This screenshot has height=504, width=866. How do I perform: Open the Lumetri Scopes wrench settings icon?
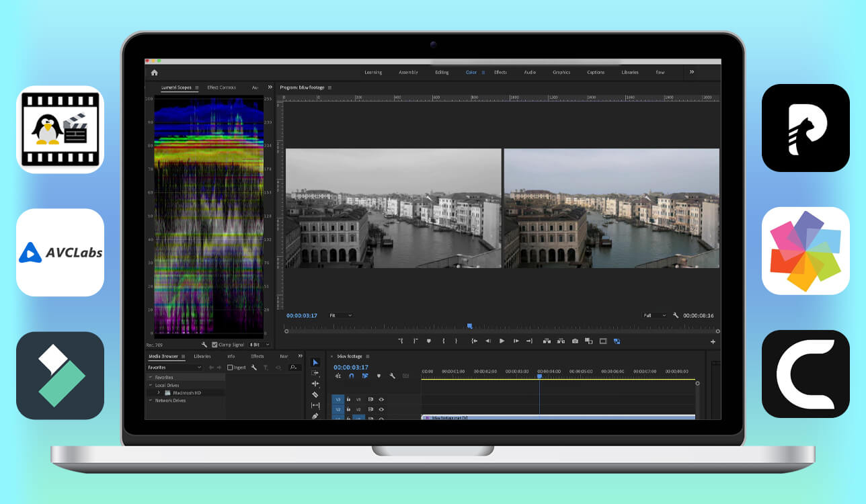click(x=204, y=345)
